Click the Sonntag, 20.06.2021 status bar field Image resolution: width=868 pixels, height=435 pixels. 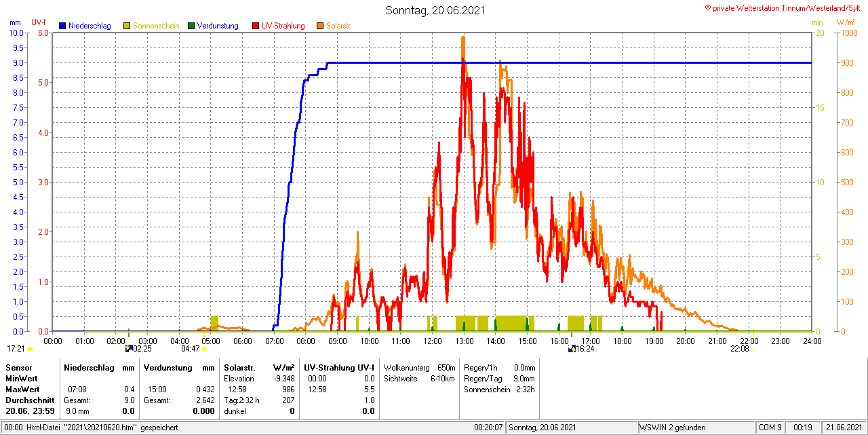pyautogui.click(x=572, y=428)
